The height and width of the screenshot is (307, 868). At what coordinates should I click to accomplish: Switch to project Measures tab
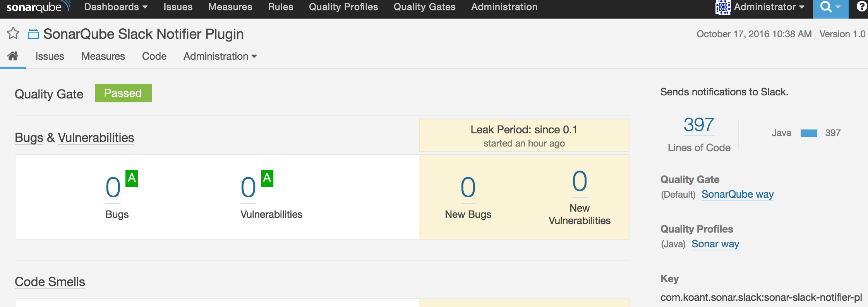click(x=103, y=56)
